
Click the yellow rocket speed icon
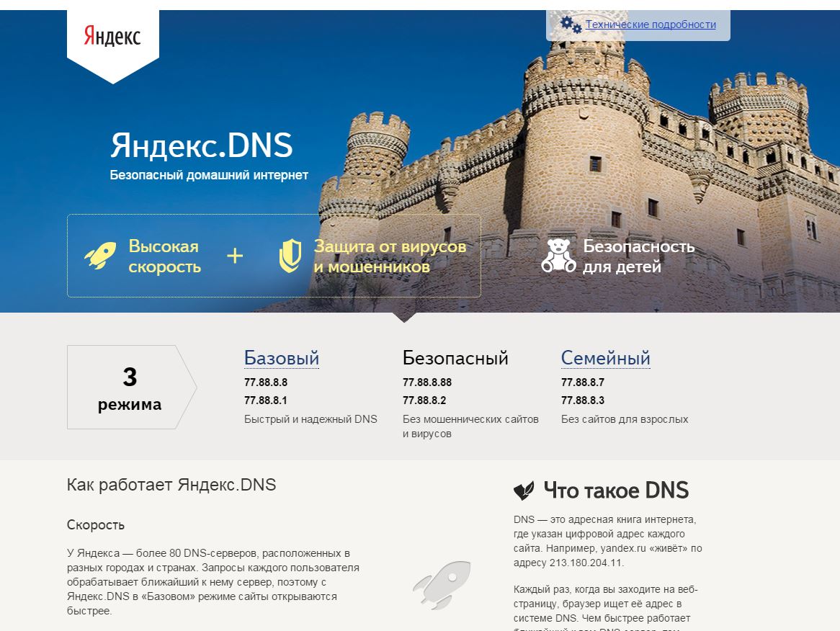tap(100, 256)
